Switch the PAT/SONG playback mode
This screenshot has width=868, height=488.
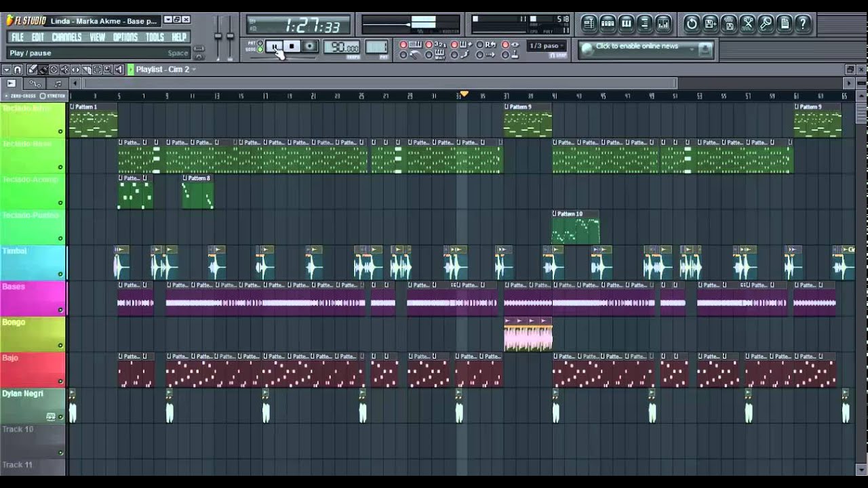(260, 46)
